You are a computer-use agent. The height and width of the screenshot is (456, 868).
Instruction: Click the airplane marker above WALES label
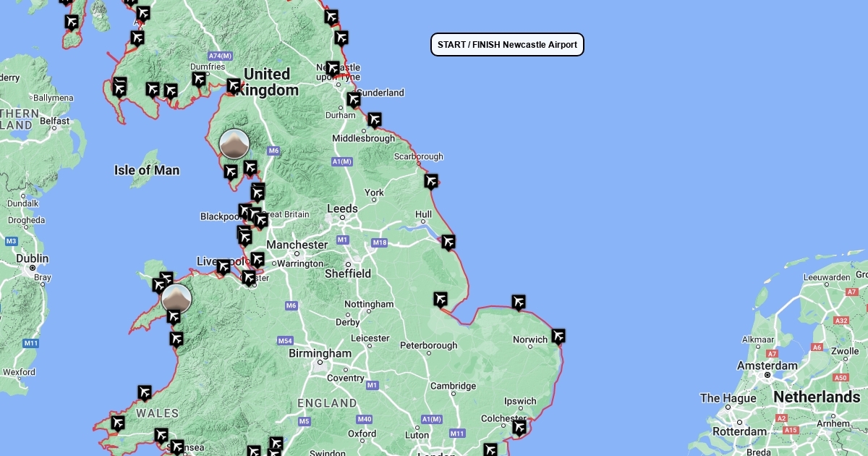pos(145,393)
